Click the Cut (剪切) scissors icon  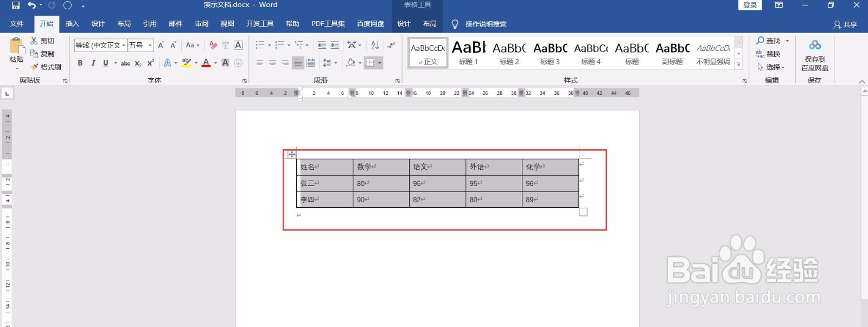pos(34,41)
